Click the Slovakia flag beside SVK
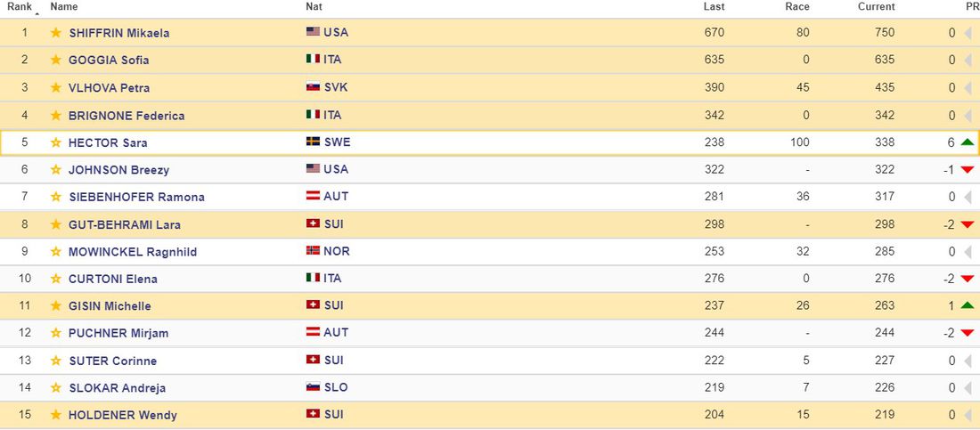980x430 pixels. pyautogui.click(x=313, y=87)
